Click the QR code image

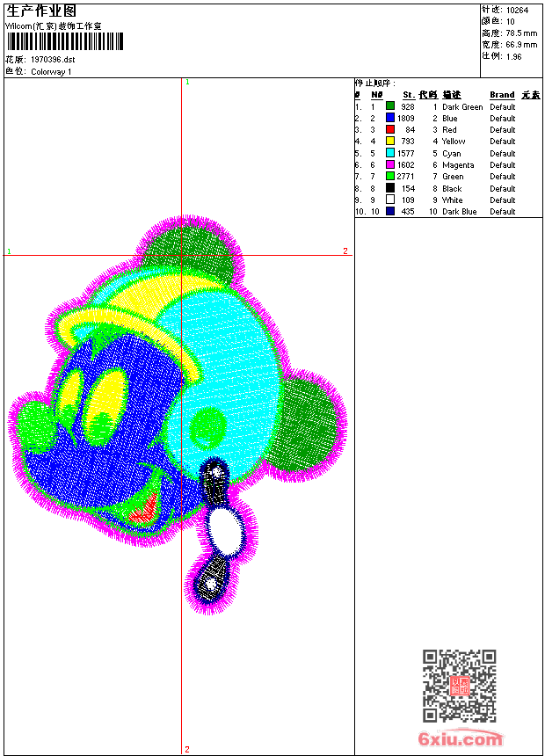(460, 686)
